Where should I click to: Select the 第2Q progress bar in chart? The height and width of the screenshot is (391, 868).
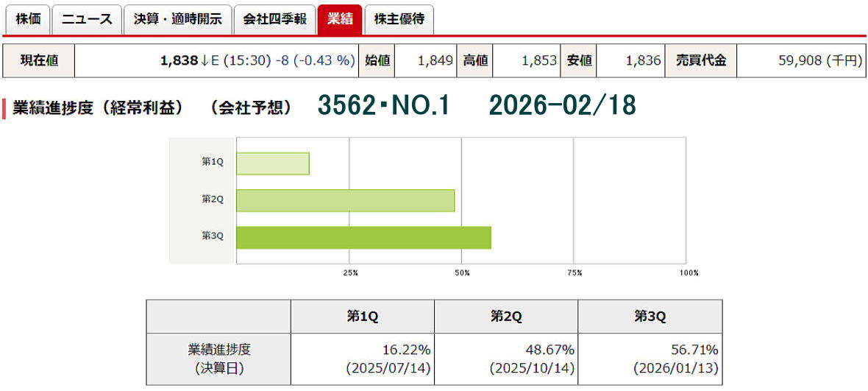(345, 200)
